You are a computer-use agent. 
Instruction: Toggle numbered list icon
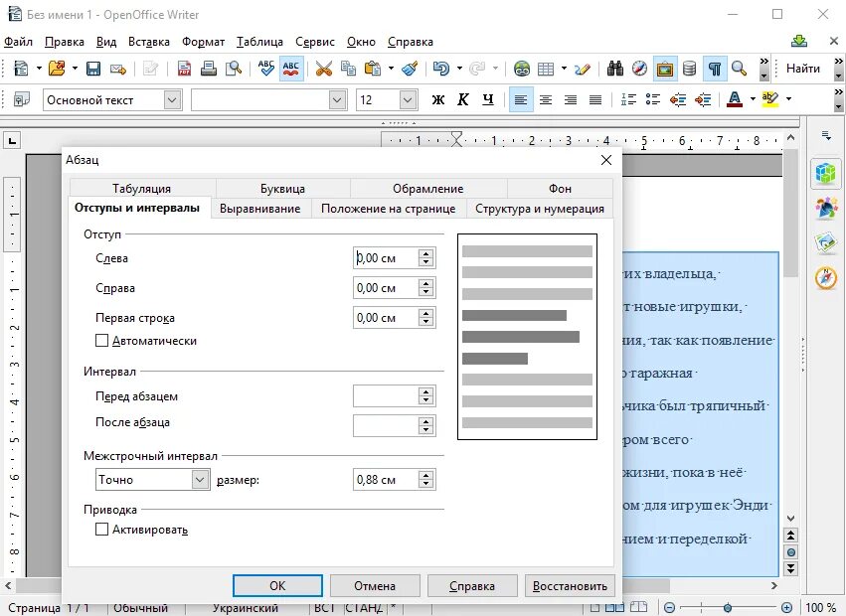tap(628, 99)
